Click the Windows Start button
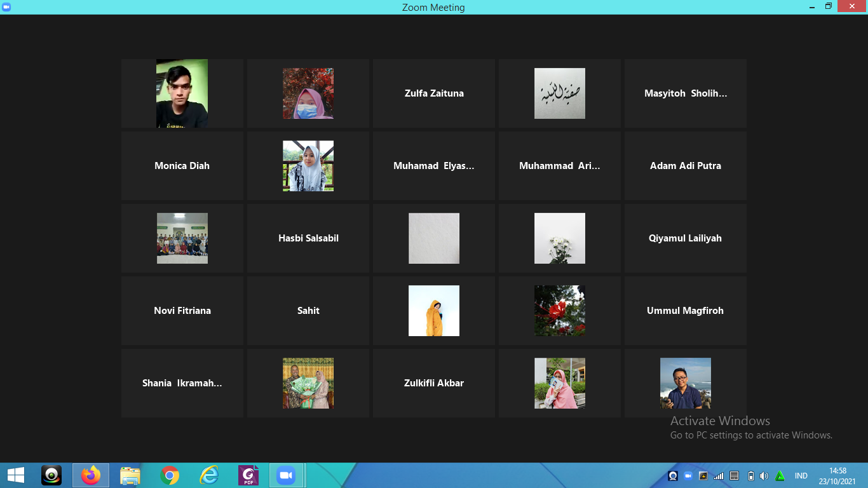 [x=16, y=475]
